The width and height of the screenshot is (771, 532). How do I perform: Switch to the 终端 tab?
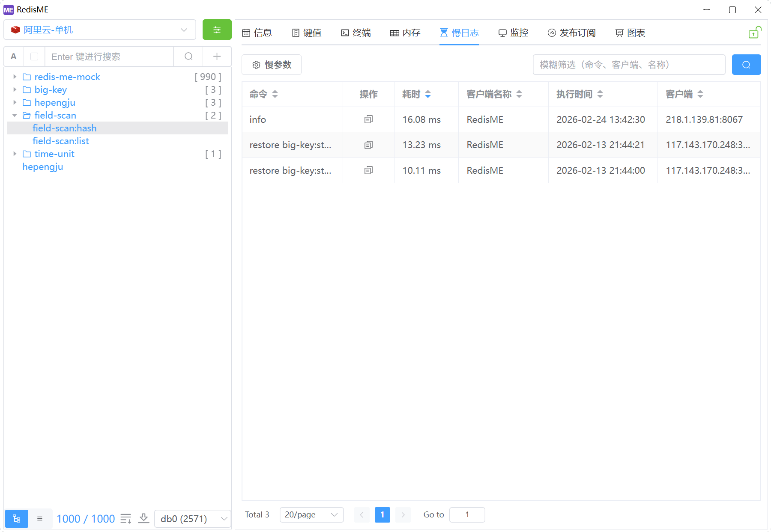tap(356, 33)
